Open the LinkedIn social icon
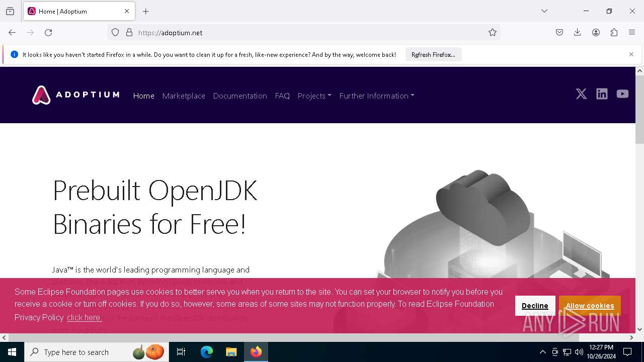 coord(602,94)
